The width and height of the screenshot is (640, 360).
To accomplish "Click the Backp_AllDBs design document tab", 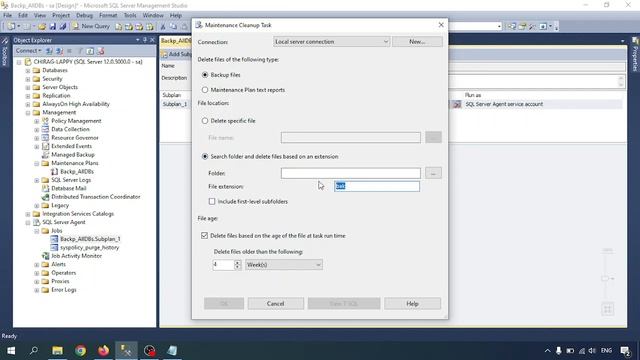I will pos(176,41).
